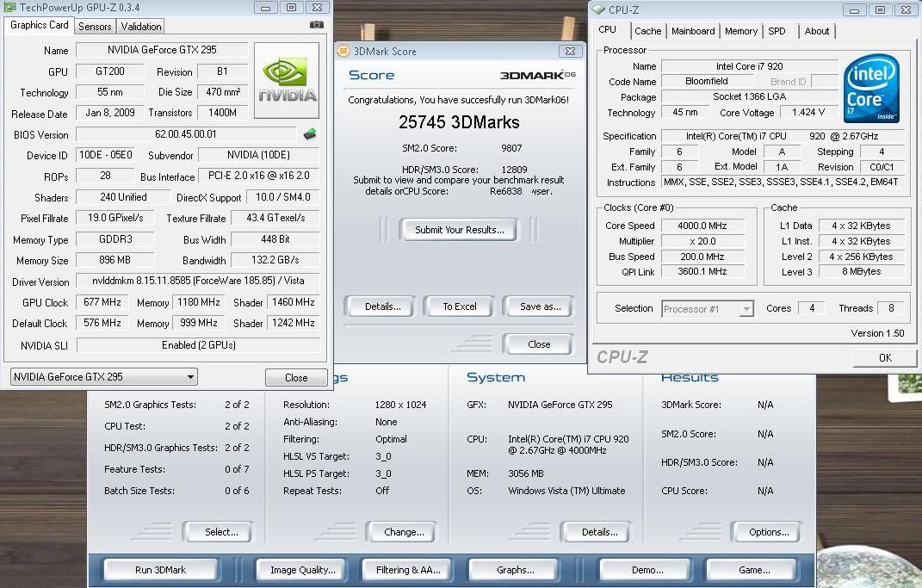This screenshot has height=588, width=922.
Task: Maximize the CPU-Z window
Action: click(881, 10)
